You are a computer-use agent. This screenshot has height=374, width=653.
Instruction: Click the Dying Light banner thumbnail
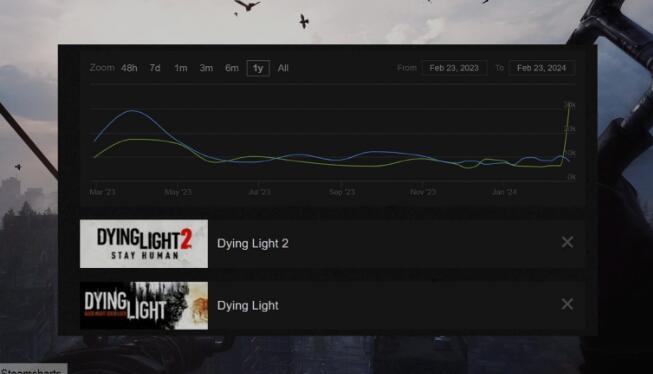[x=144, y=306]
